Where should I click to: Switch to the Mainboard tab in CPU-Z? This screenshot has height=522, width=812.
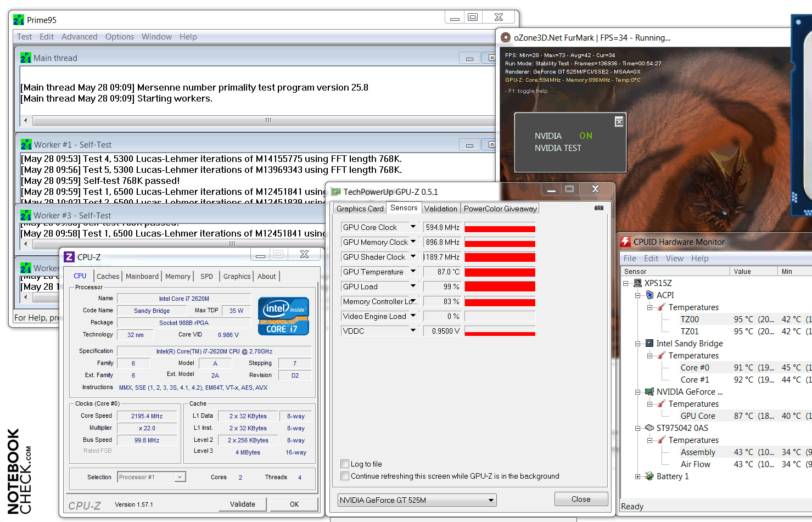point(142,277)
